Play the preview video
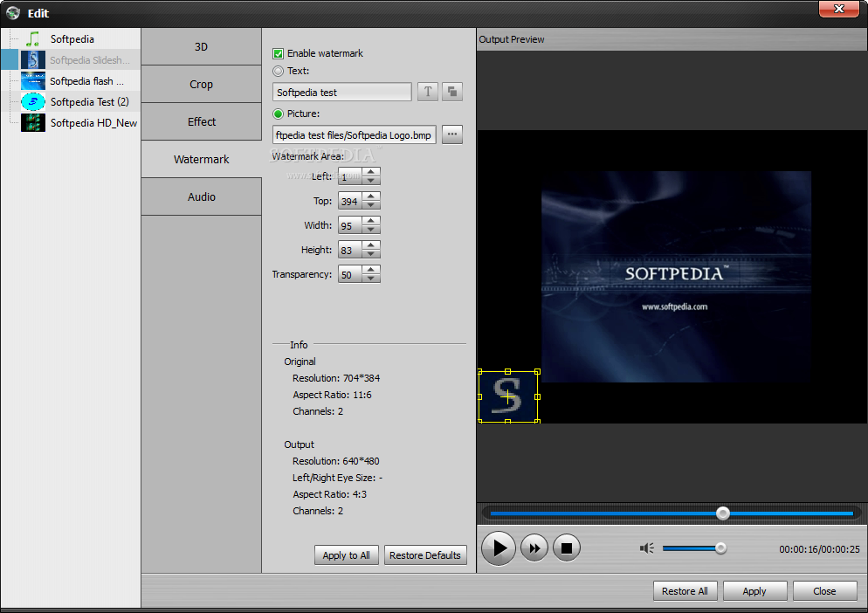The image size is (868, 613). coord(499,548)
